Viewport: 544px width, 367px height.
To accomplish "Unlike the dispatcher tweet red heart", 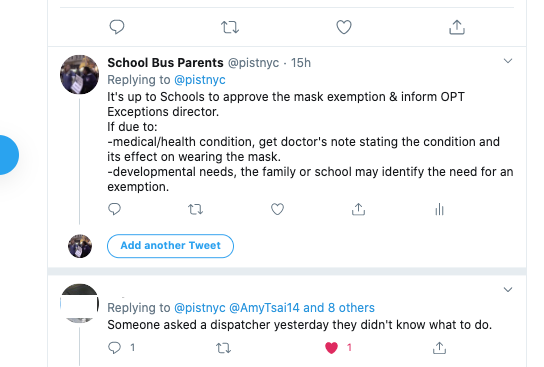I will pyautogui.click(x=331, y=348).
